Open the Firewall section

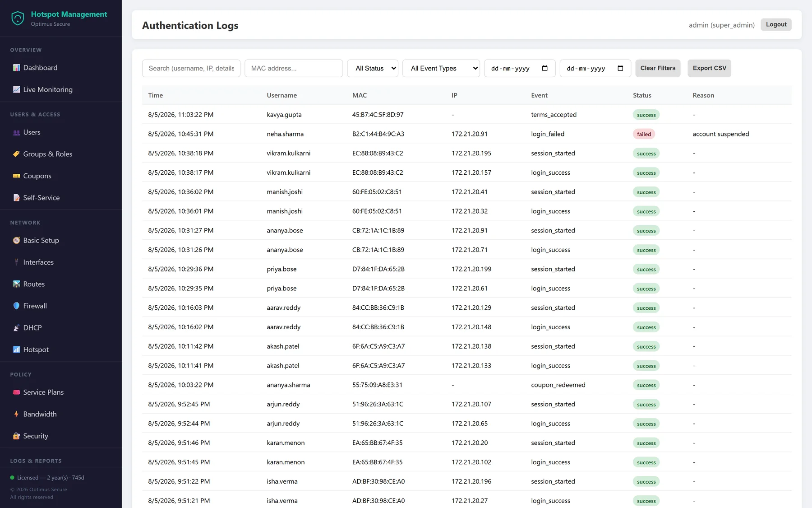35,306
